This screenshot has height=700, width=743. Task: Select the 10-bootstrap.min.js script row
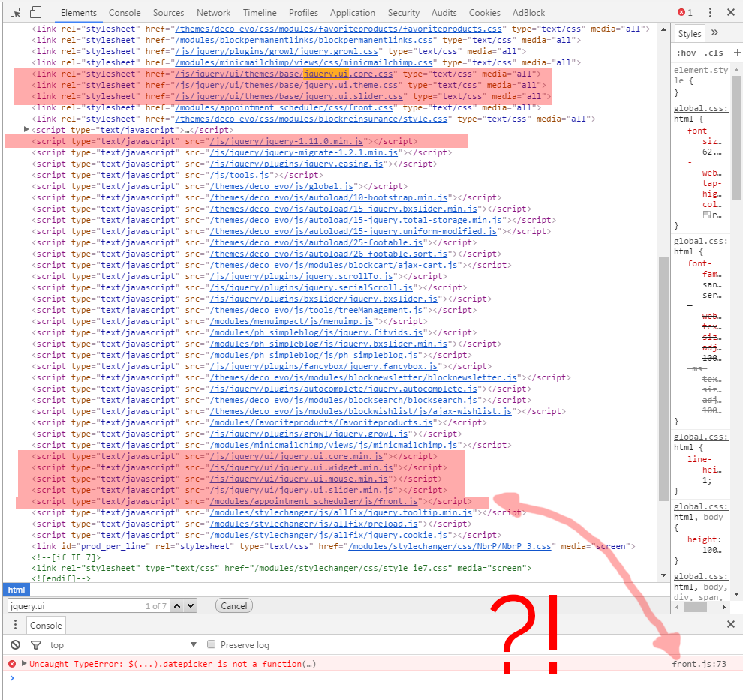click(x=266, y=197)
